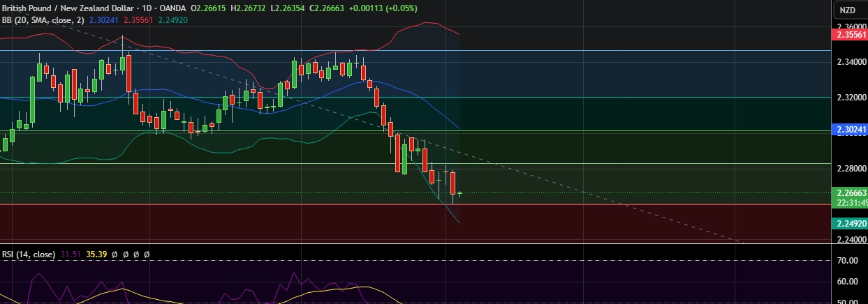Viewport: 868px width, 304px height.
Task: Click the purple RSI value 31.51
Action: pyautogui.click(x=69, y=254)
